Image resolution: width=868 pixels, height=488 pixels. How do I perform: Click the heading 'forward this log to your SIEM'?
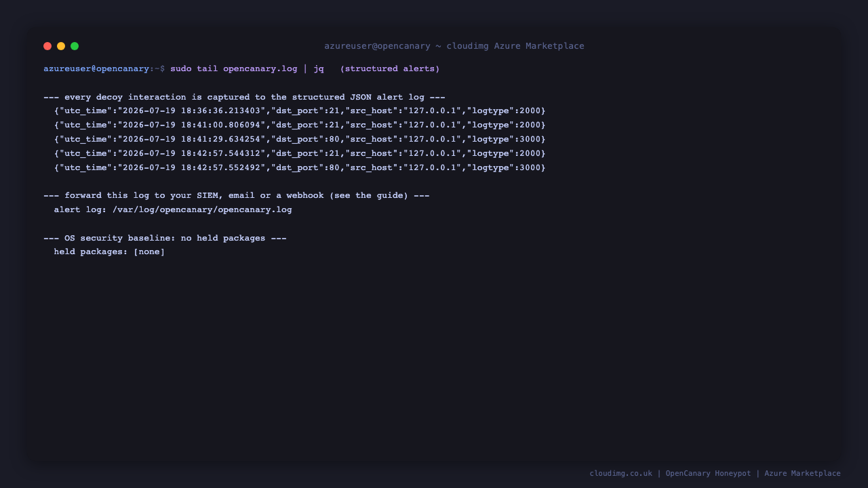tap(237, 195)
